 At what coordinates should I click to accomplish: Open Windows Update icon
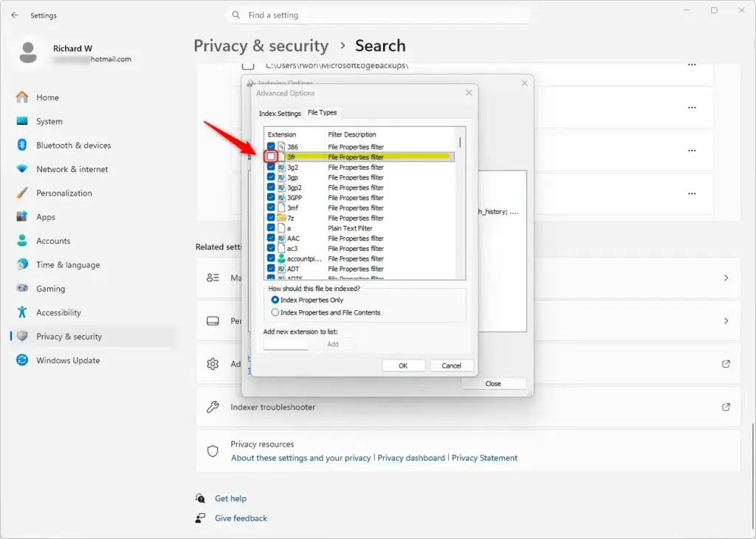(x=22, y=360)
